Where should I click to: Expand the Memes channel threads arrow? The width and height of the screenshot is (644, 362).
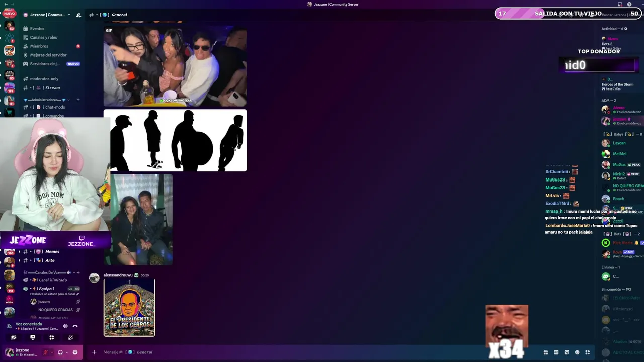(20, 251)
